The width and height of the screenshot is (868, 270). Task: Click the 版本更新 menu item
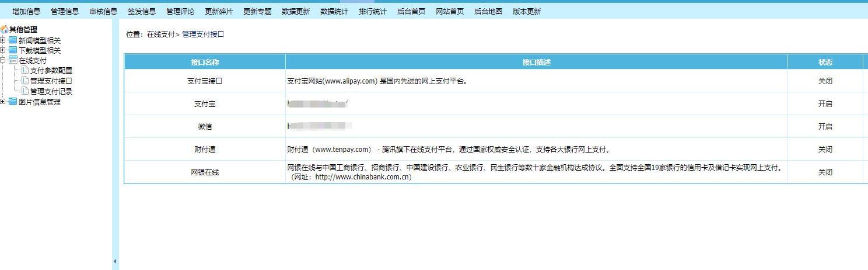527,11
